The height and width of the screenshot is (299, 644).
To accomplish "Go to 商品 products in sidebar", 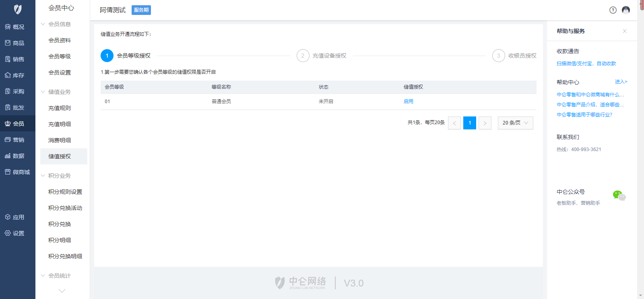I will 15,43.
